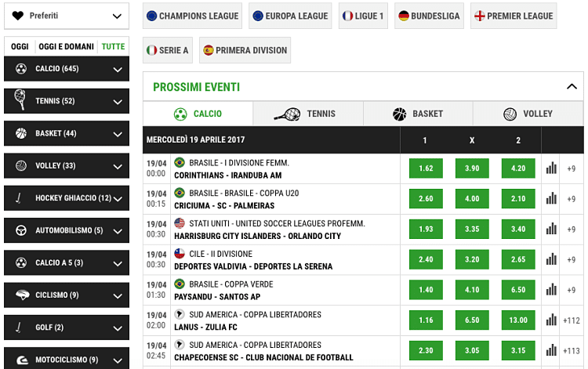
Task: Click the statistics bars icon for Corinthians - Iranduba AM
Action: pos(550,168)
